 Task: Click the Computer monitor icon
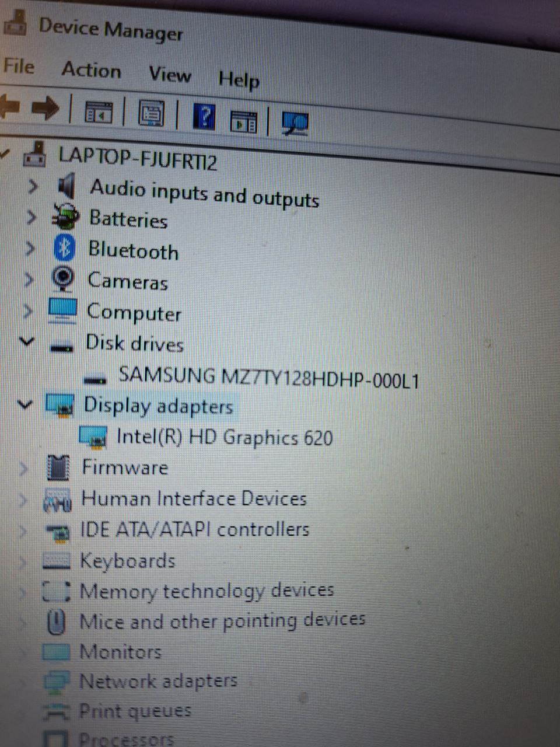pyautogui.click(x=62, y=310)
